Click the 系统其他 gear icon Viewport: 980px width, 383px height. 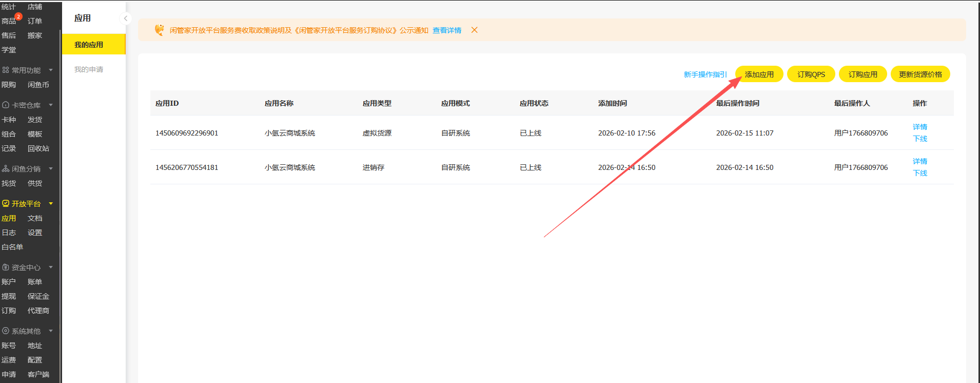point(6,331)
